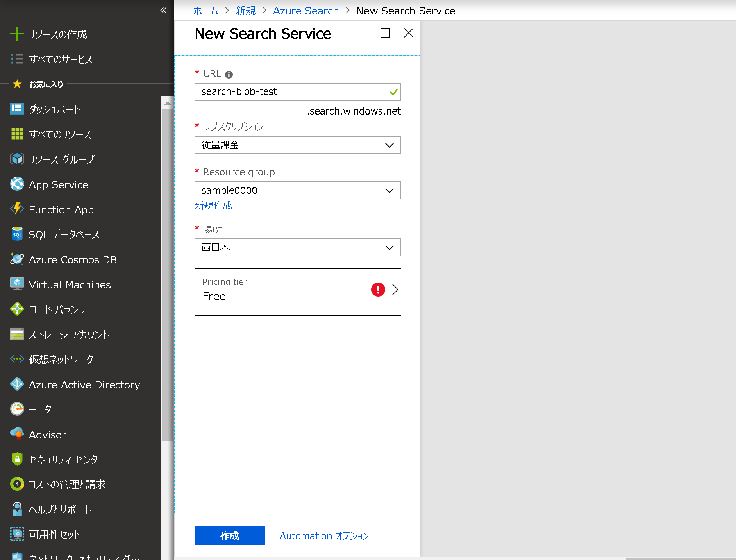This screenshot has height=560, width=736.
Task: Go to Azure Search breadcrumb link
Action: point(306,11)
